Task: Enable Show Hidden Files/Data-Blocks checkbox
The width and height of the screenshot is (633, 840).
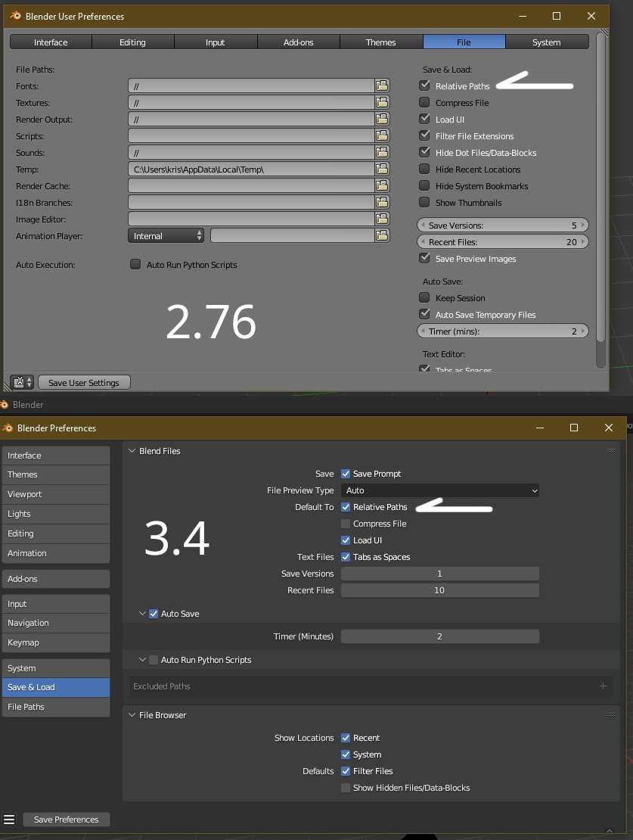Action: (x=346, y=788)
